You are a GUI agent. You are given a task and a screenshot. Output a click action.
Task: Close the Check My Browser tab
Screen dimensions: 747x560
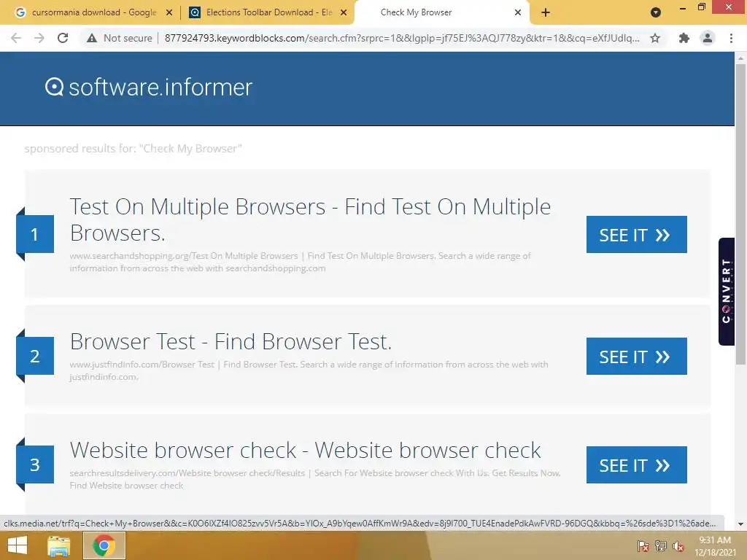(518, 12)
